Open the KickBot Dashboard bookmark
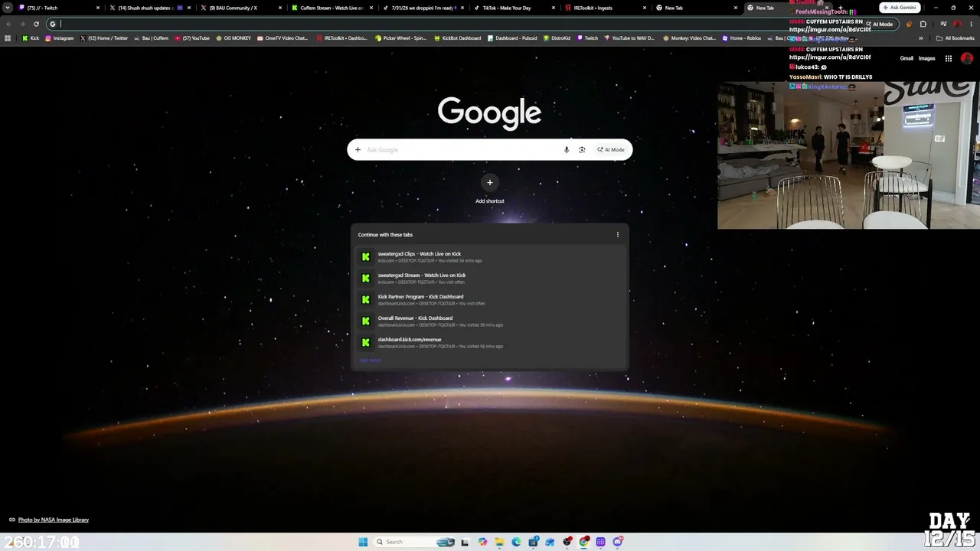 pos(458,38)
